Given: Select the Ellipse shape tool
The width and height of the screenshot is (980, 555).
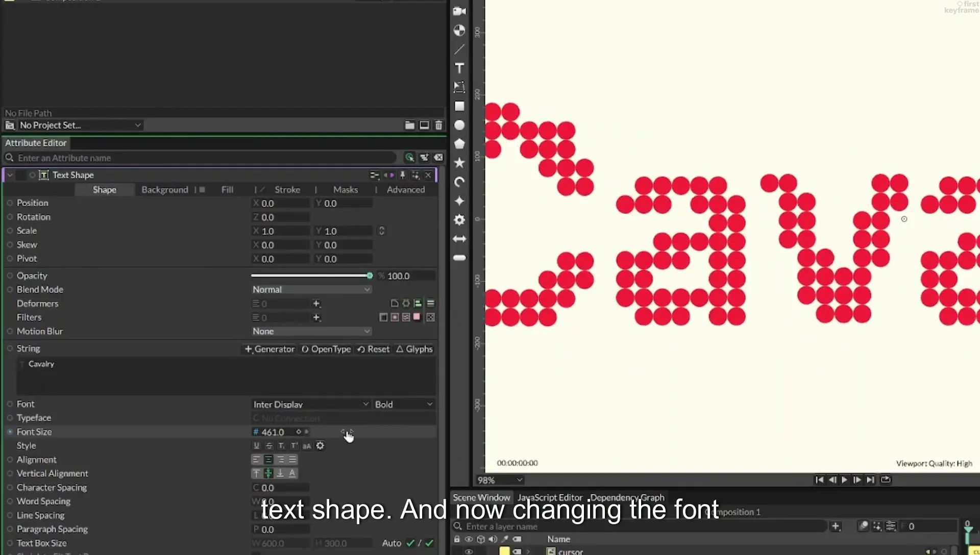Looking at the screenshot, I should point(459,125).
